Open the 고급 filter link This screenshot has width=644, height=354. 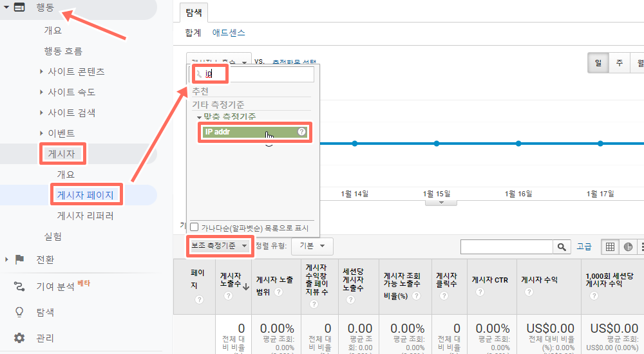pos(584,247)
